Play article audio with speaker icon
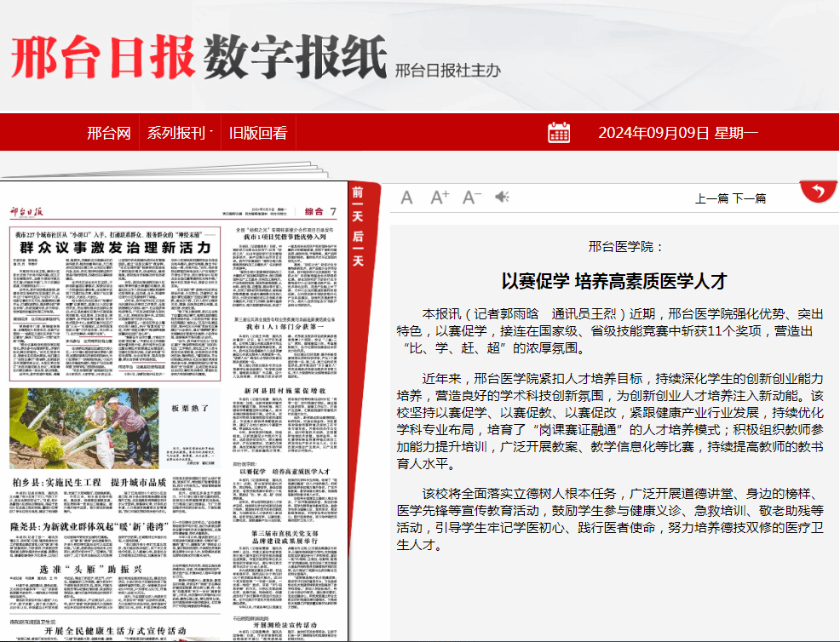This screenshot has width=840, height=642. 502,198
